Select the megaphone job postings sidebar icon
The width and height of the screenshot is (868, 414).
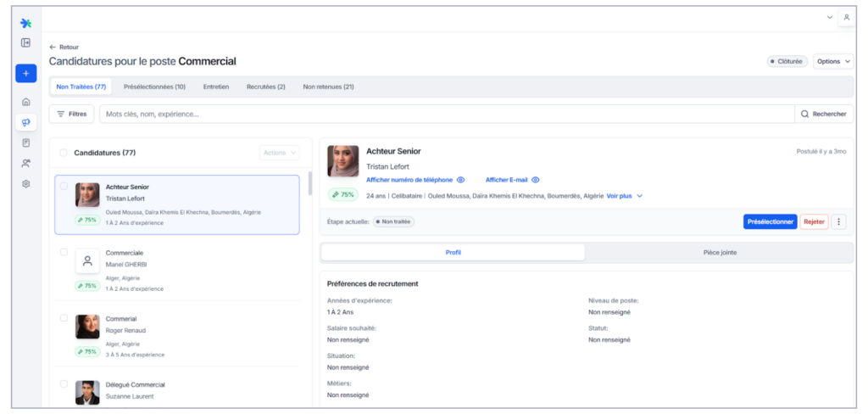(x=26, y=122)
